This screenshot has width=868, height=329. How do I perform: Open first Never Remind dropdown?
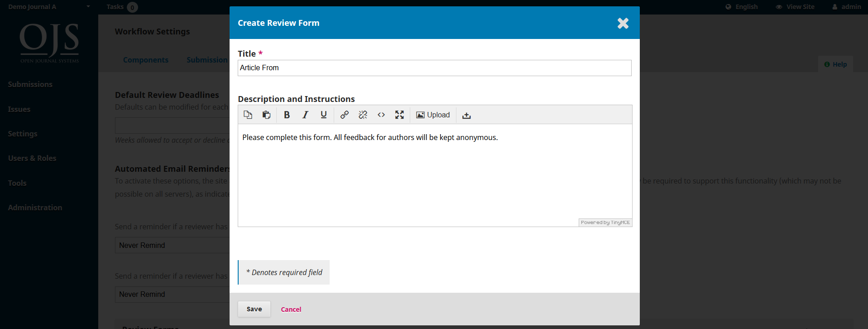172,245
